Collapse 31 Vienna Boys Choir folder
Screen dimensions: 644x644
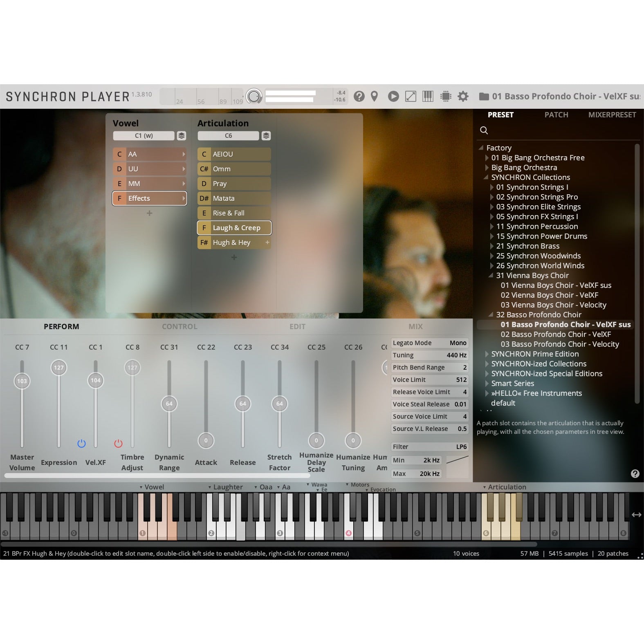491,275
